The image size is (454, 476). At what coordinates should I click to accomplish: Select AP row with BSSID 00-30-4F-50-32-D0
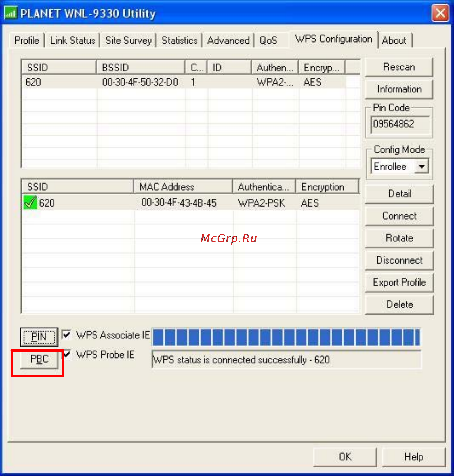coord(184,82)
